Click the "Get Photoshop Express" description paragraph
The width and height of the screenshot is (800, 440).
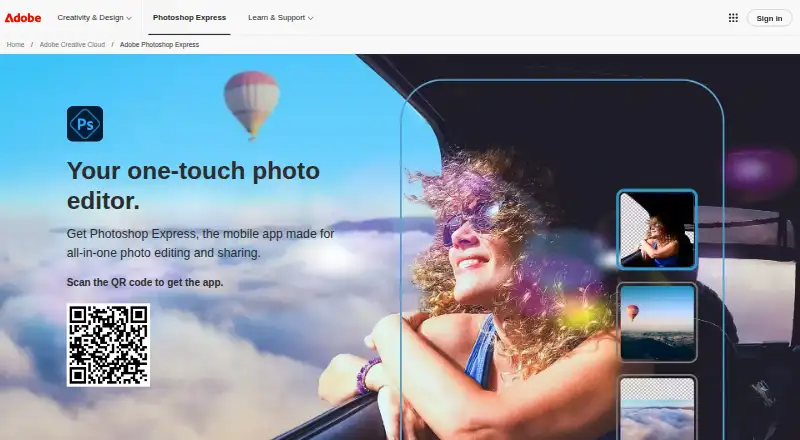201,243
